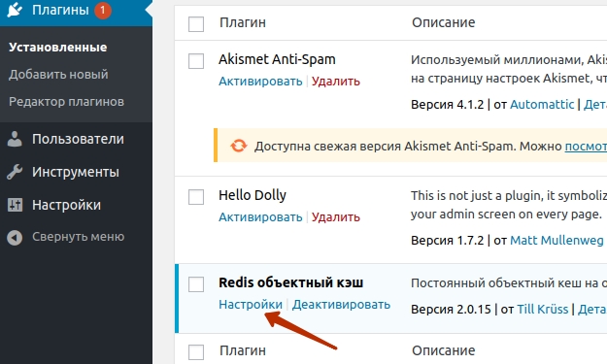Open the details link after Till Krüss

click(592, 309)
